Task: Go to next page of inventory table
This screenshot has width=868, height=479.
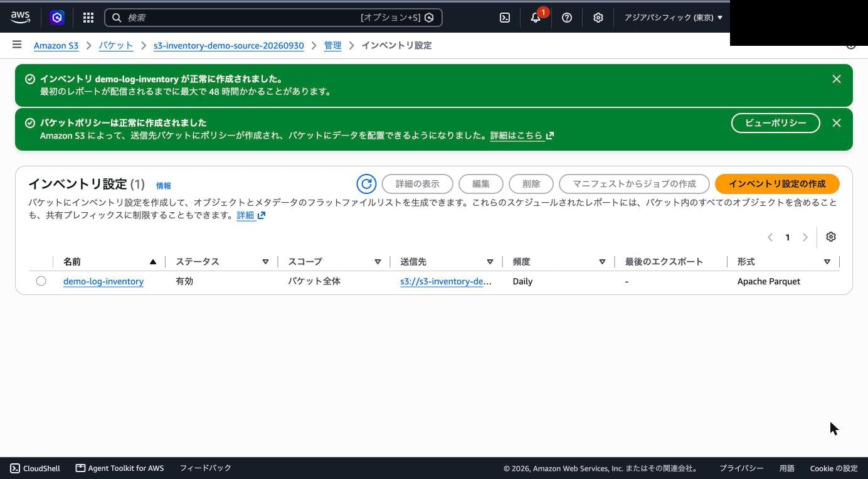Action: tap(805, 237)
